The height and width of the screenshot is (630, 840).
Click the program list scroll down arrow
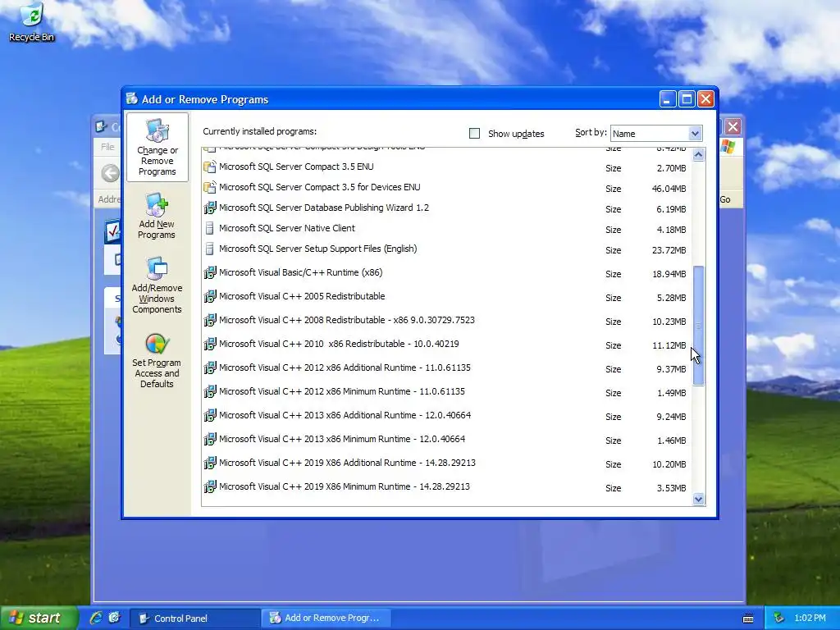[x=698, y=500]
